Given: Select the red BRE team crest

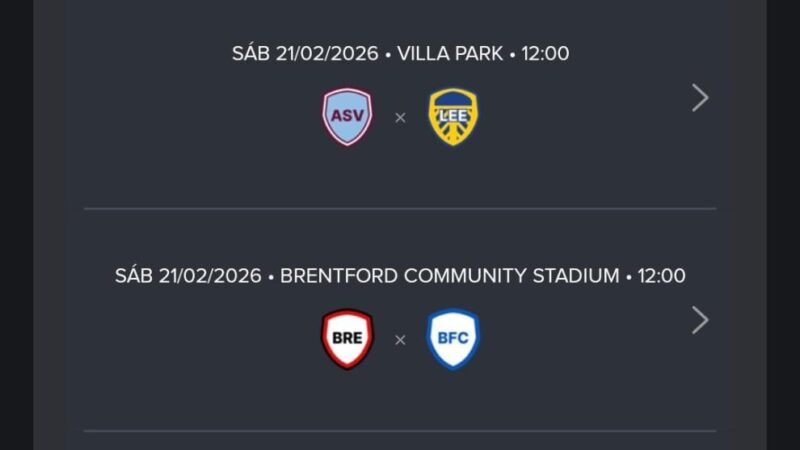Looking at the screenshot, I should point(347,339).
